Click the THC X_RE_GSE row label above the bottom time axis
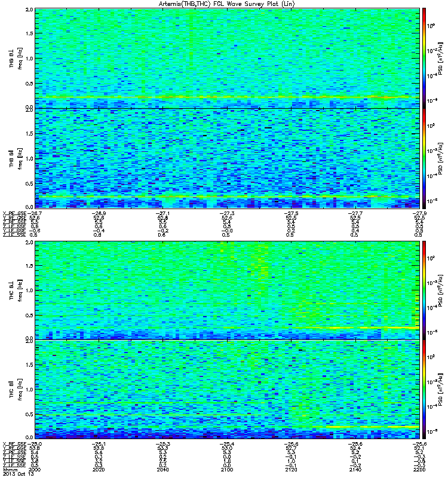Screen dimensions: 448x478 pyautogui.click(x=14, y=444)
